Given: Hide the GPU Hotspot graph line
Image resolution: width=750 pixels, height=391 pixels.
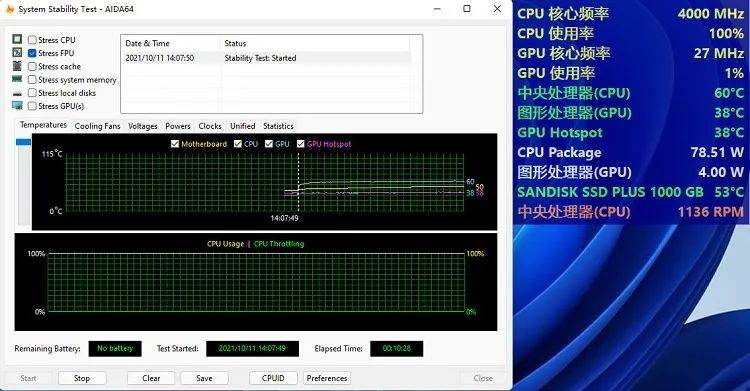Looking at the screenshot, I should [300, 144].
